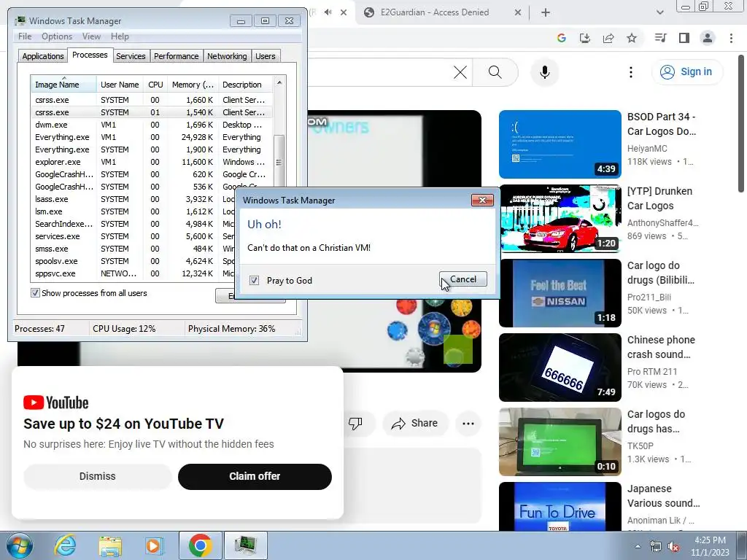Click the YouTube page vertical scrollbar
The height and width of the screenshot is (560, 747).
[x=741, y=124]
